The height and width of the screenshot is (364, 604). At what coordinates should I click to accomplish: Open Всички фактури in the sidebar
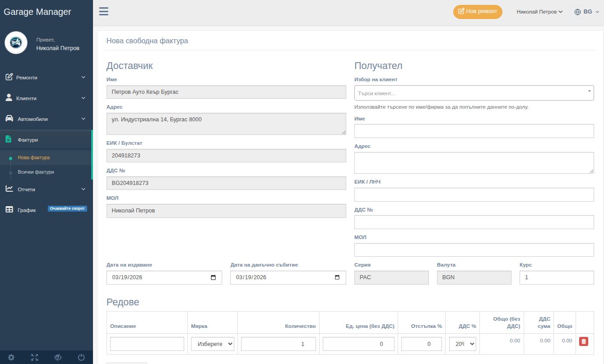click(36, 172)
